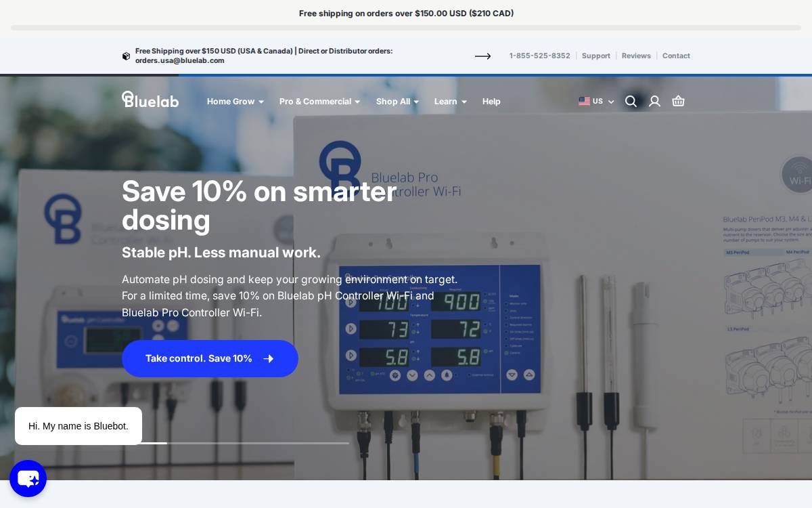Open the account user icon
The height and width of the screenshot is (508, 812).
(654, 101)
